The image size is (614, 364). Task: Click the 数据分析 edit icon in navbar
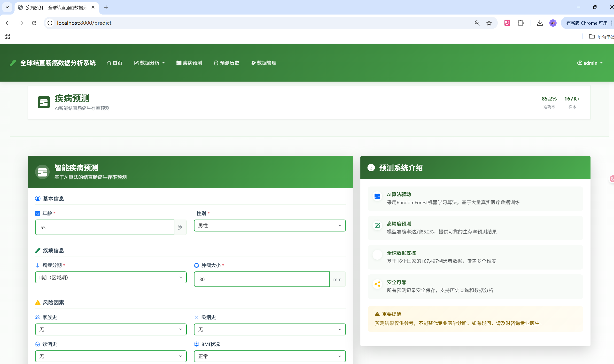click(136, 63)
